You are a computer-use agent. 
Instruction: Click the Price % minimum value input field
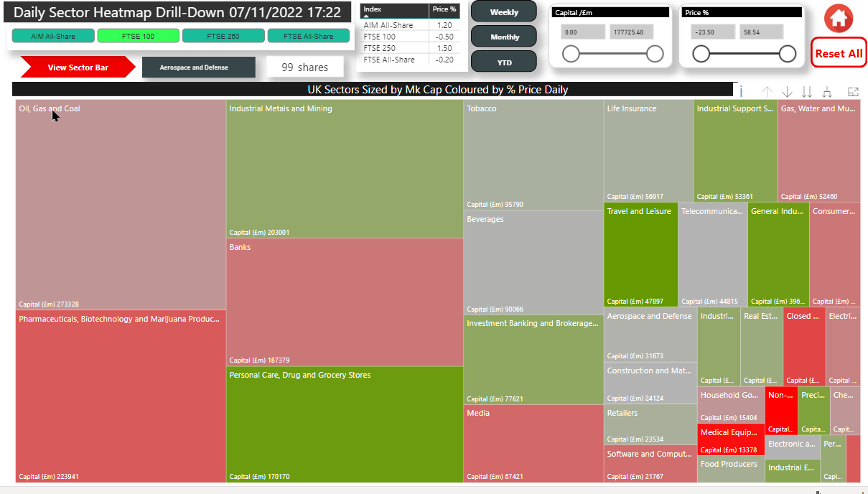[713, 32]
